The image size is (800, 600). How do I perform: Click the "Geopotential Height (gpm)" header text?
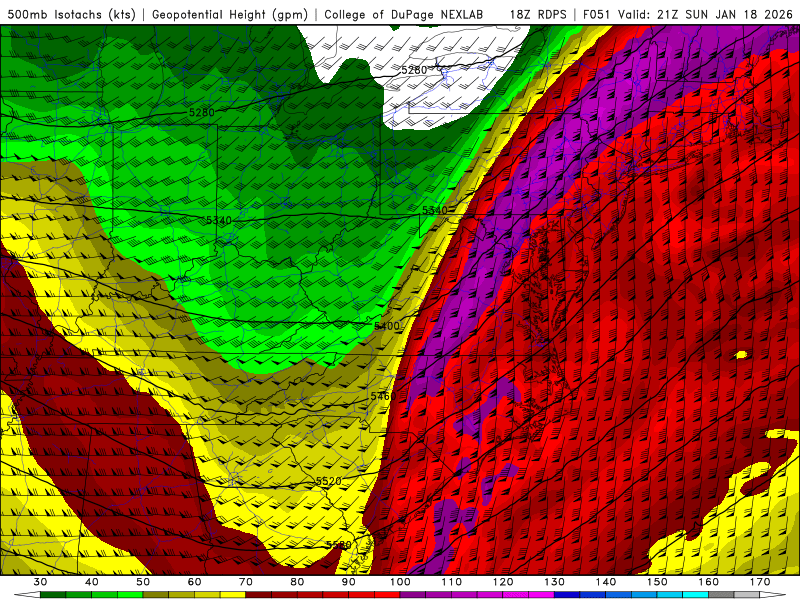pyautogui.click(x=230, y=14)
